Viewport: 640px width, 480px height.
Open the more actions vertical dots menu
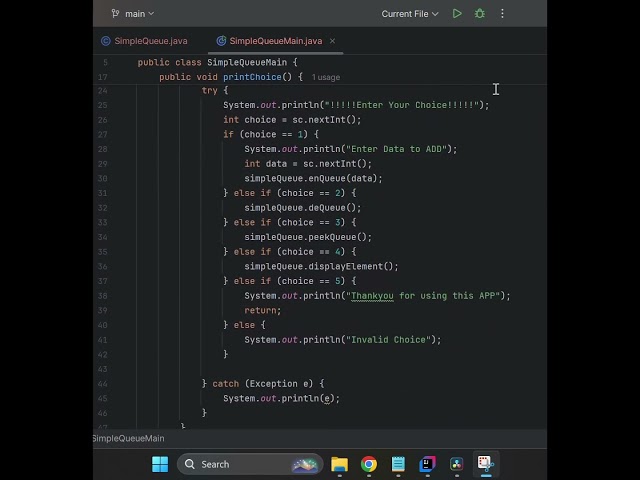[x=502, y=13]
